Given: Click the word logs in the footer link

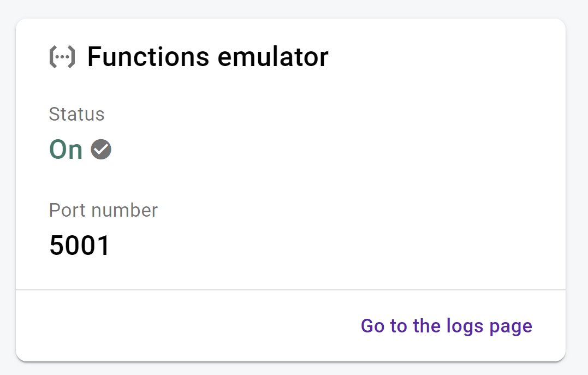Looking at the screenshot, I should pyautogui.click(x=465, y=326).
